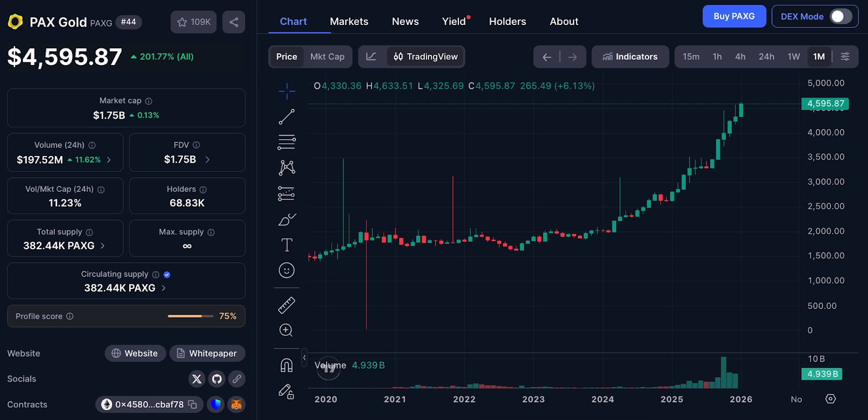868x420 pixels.
Task: Switch to TradingView chart mode
Action: (x=425, y=56)
